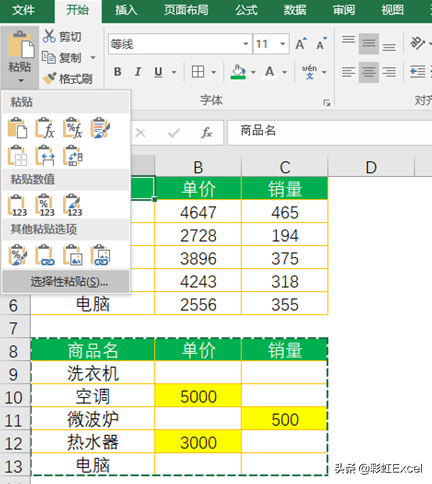Choose Paste Link icon
Screen dimensions: 432x484
tap(45, 255)
